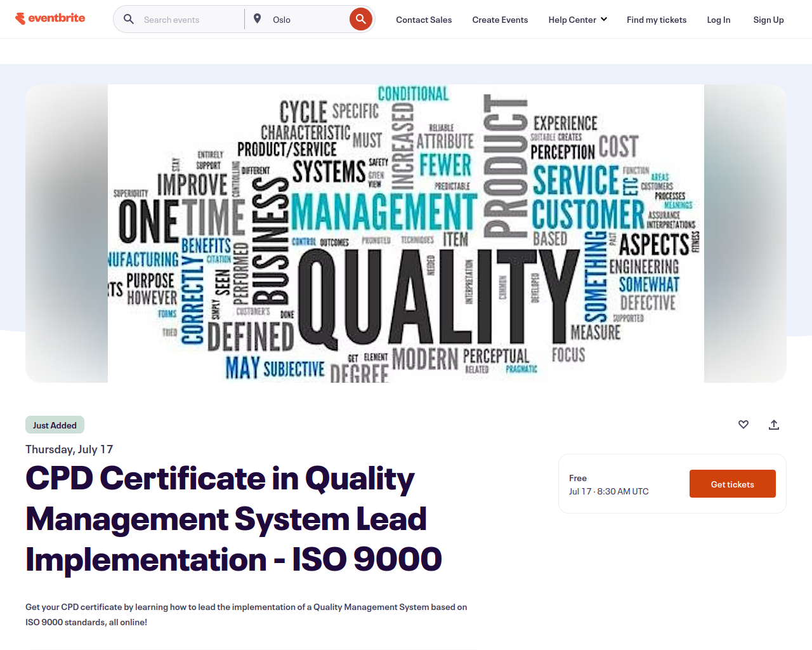Click the Log In link
The width and height of the screenshot is (812, 650).
719,20
